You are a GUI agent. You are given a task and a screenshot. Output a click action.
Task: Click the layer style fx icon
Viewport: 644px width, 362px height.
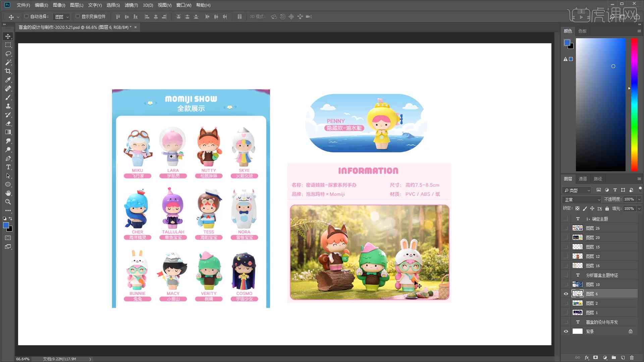click(x=587, y=358)
